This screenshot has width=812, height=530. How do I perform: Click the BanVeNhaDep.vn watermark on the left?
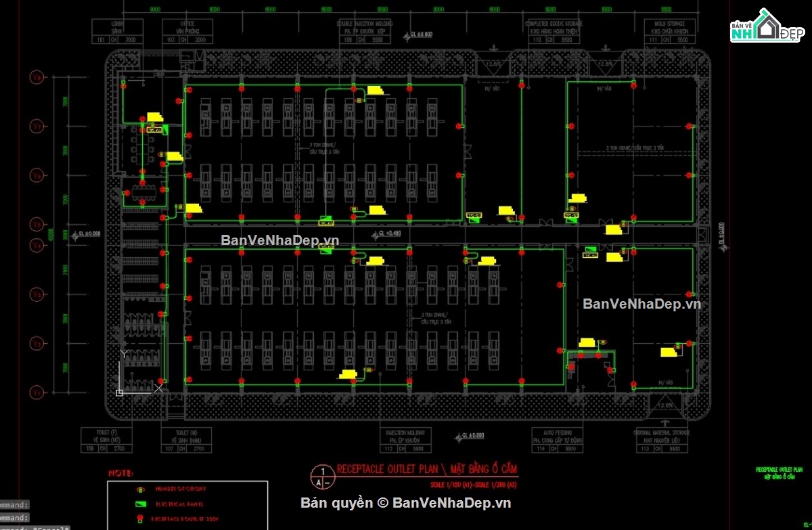(x=279, y=240)
